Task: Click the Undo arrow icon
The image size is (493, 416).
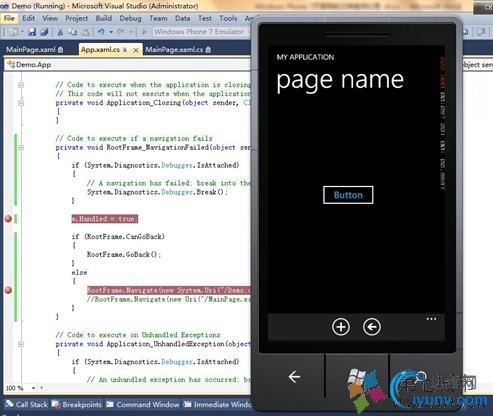Action: point(101,32)
